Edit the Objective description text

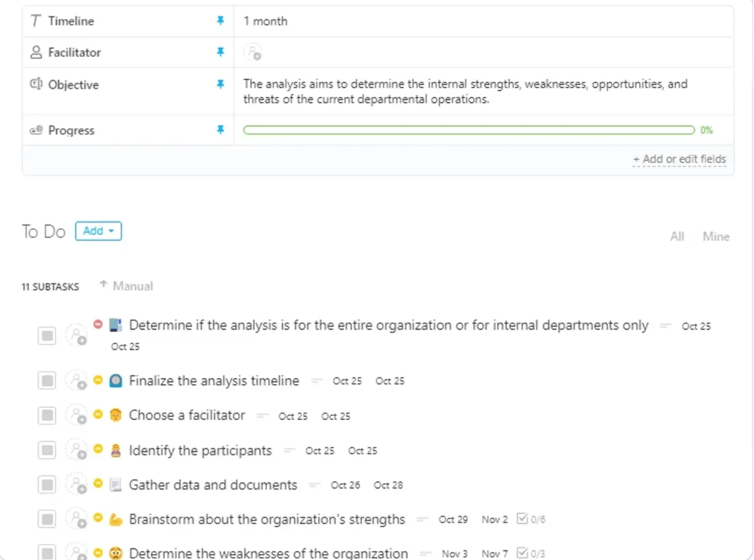point(465,92)
